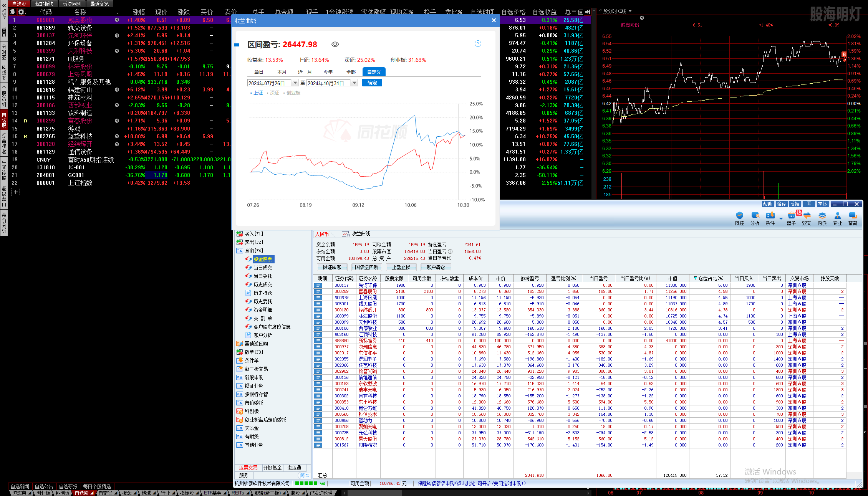The image size is (868, 496).
Task: Click the help question mark in 收益曲线
Action: (x=478, y=44)
